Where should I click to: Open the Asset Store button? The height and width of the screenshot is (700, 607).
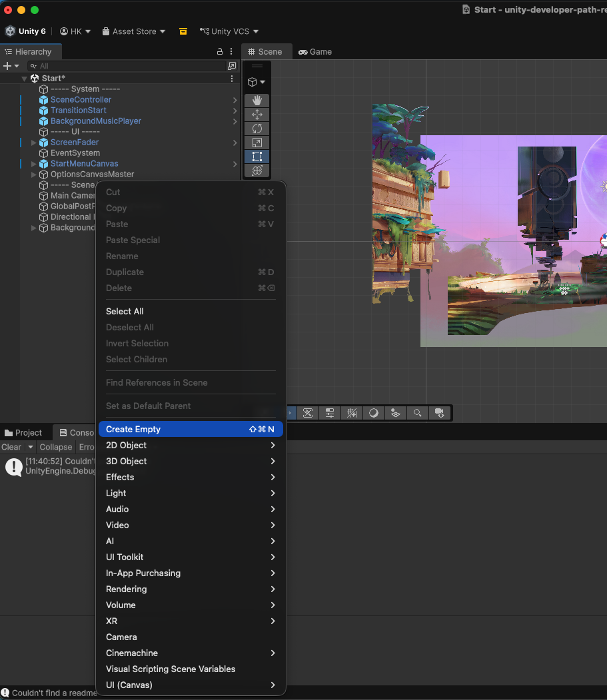pyautogui.click(x=133, y=31)
